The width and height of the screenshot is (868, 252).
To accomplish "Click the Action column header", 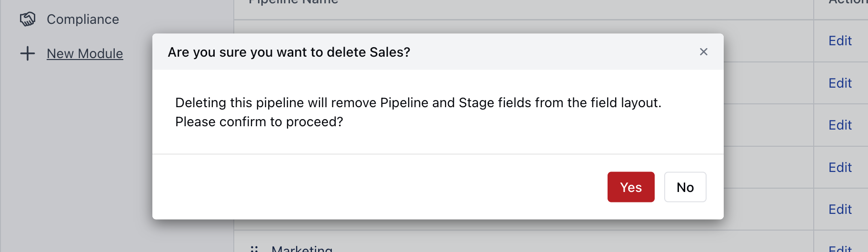I will click(x=848, y=2).
